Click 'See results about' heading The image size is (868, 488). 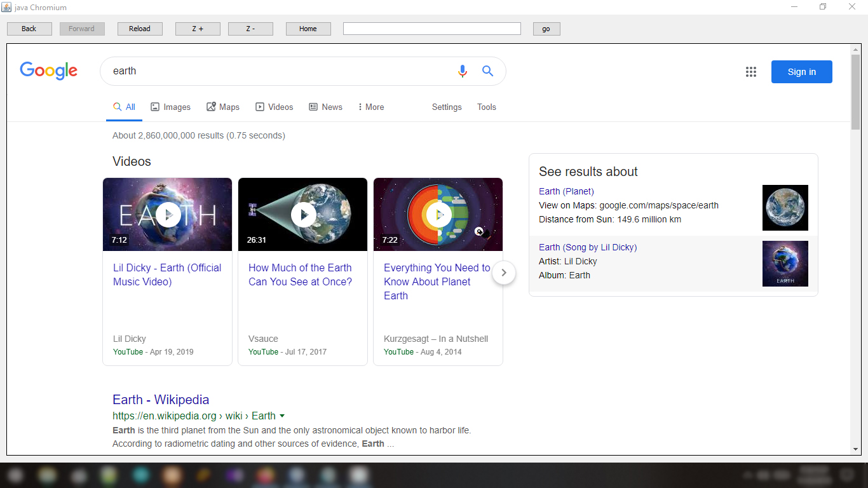588,172
